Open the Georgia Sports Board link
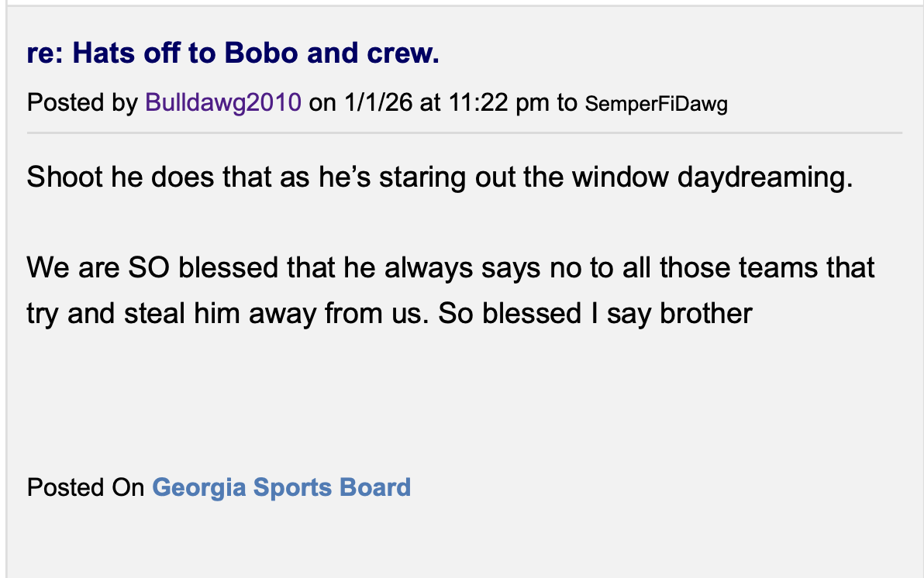 coord(281,487)
